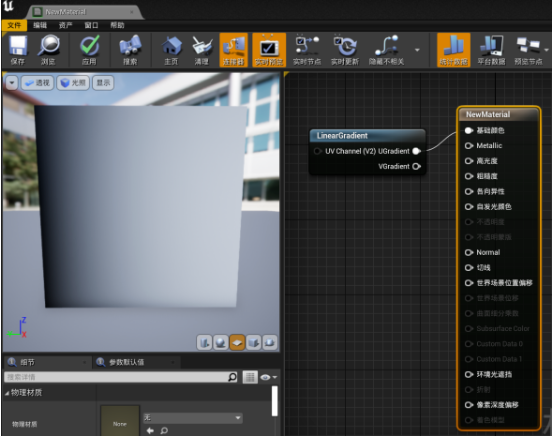Viewport: 554px width, 436px height.
Task: Click the 清理 cleanup broom icon
Action: coord(202,50)
